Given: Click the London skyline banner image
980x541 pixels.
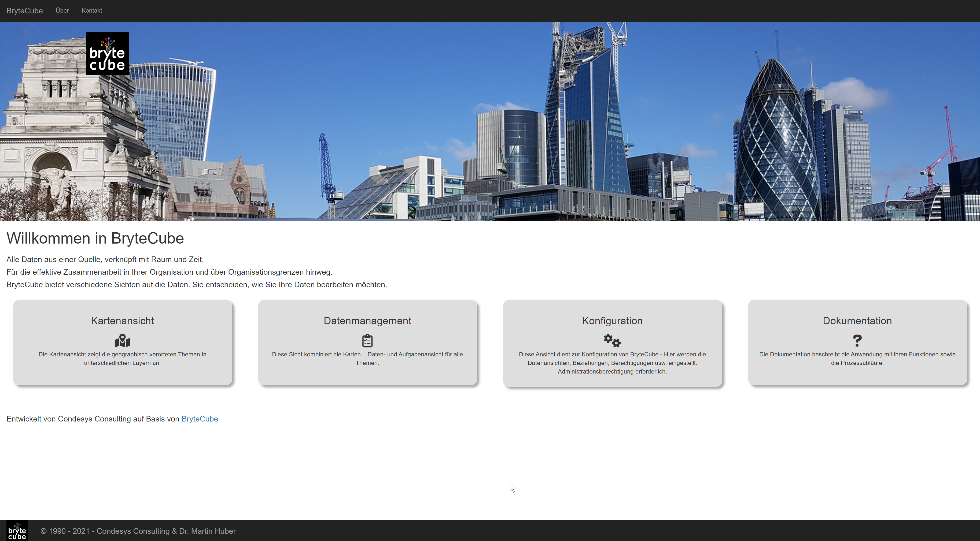Looking at the screenshot, I should [490, 122].
